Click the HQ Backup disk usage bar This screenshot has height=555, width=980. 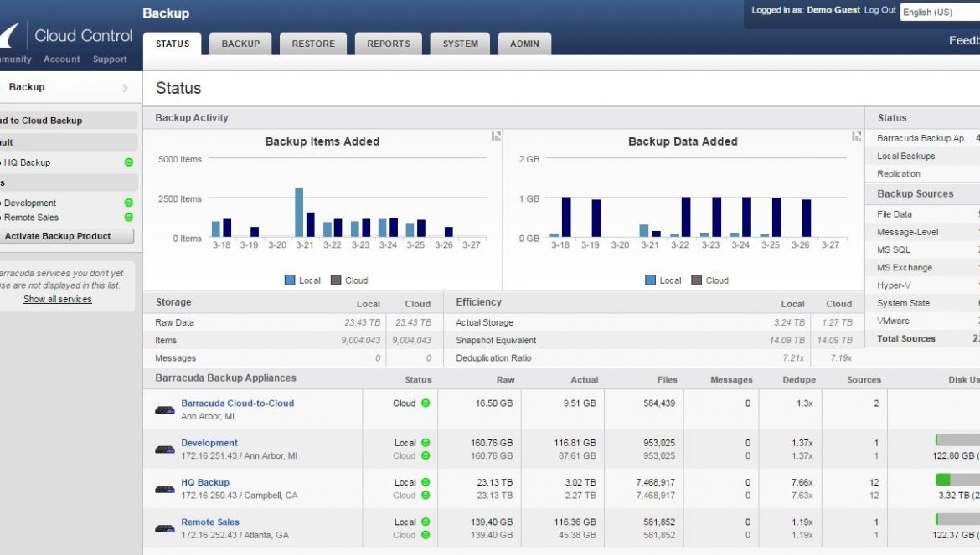[x=957, y=480]
